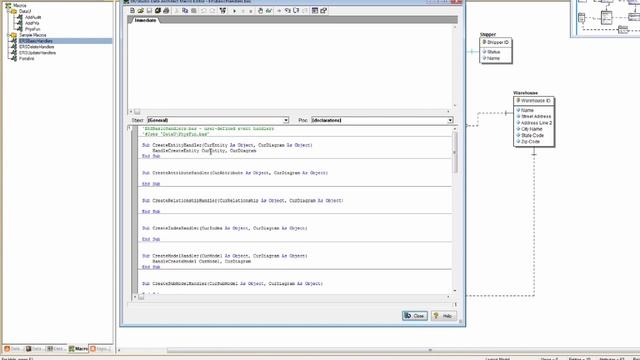Click the Redo toolbar icon
This screenshot has width=640, height=360.
[x=212, y=11]
